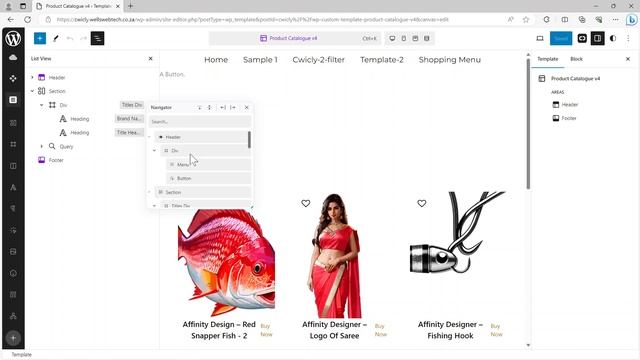Viewport: 640px width, 360px height.
Task: Toggle wishlist heart on Logo Of Saree
Action: 306,203
